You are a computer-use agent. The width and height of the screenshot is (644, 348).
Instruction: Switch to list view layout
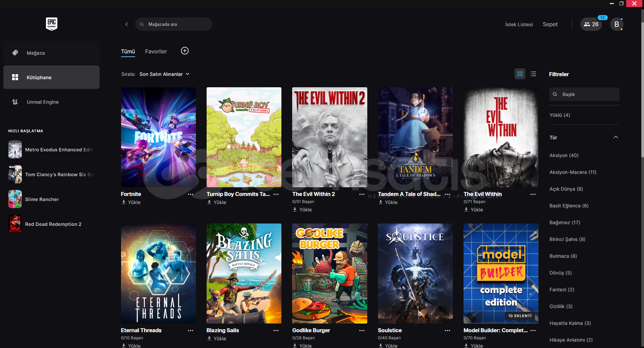533,74
